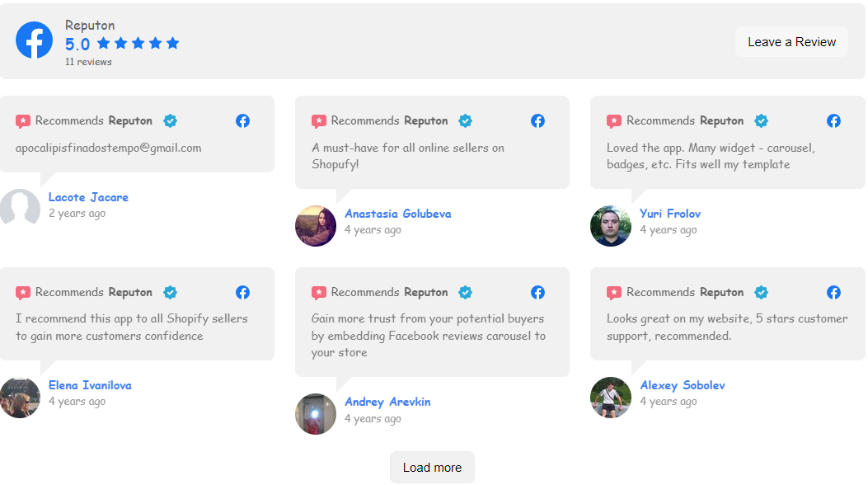Open Elena Ivanilova's profile link
This screenshot has width=868, height=485.
(90, 385)
